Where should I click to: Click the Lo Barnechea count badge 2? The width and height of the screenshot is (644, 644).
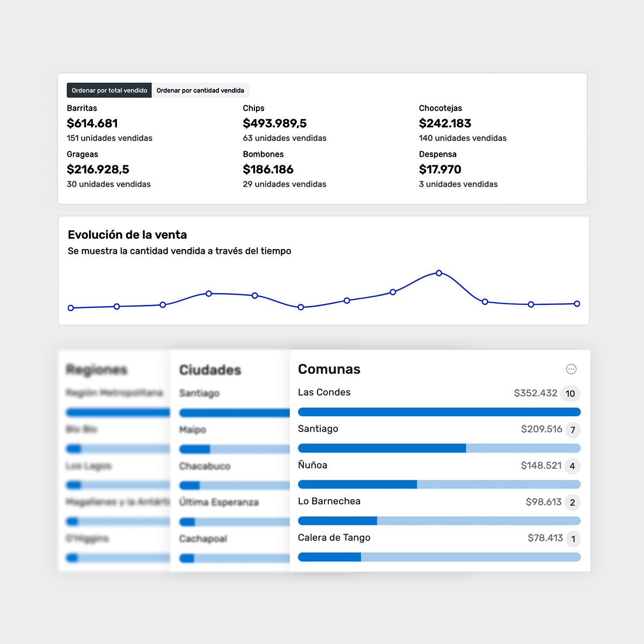(572, 502)
